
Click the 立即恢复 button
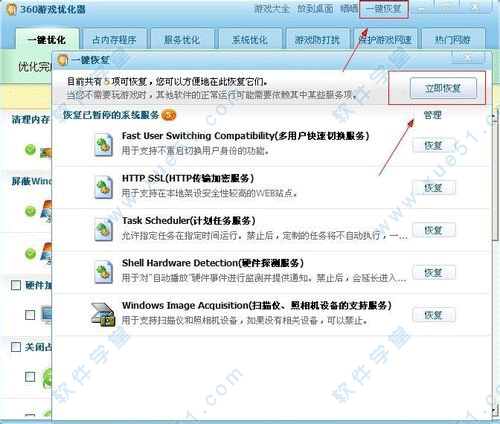click(x=443, y=88)
